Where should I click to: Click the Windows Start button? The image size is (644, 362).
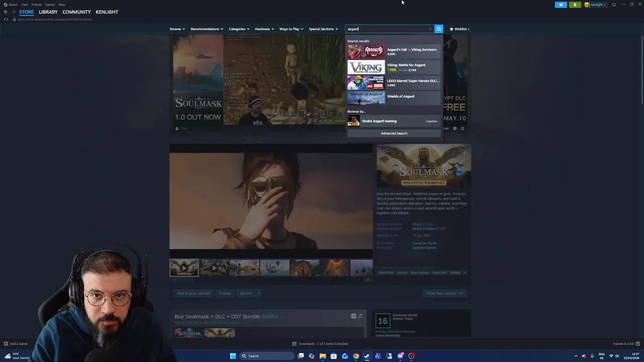pyautogui.click(x=233, y=356)
